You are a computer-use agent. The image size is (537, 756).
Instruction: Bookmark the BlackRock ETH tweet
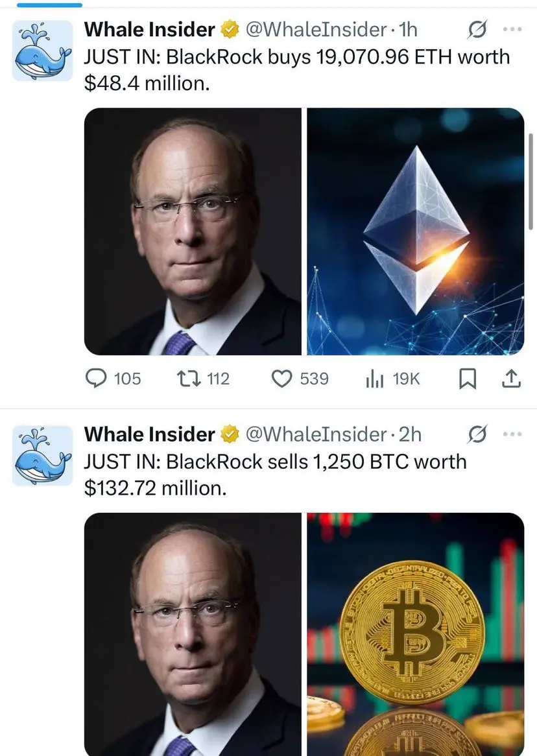[x=467, y=379]
